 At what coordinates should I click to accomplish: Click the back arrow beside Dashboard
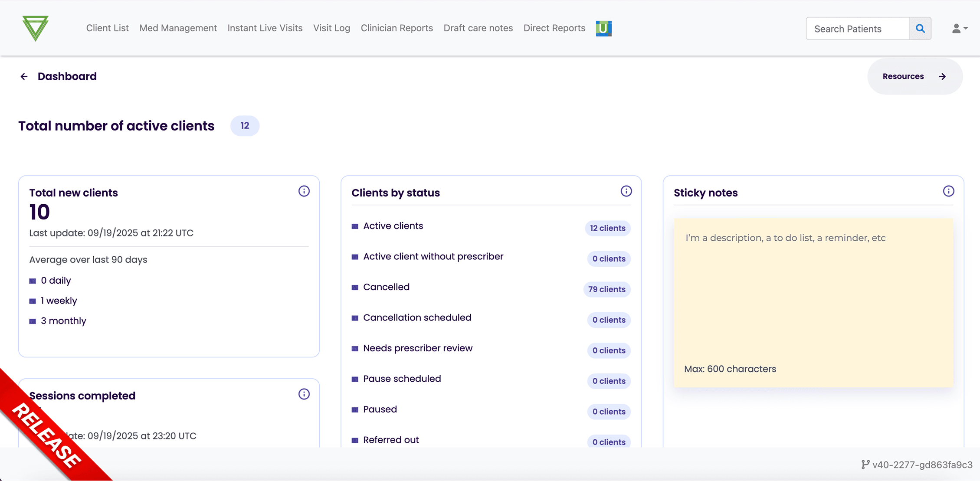pos(24,77)
